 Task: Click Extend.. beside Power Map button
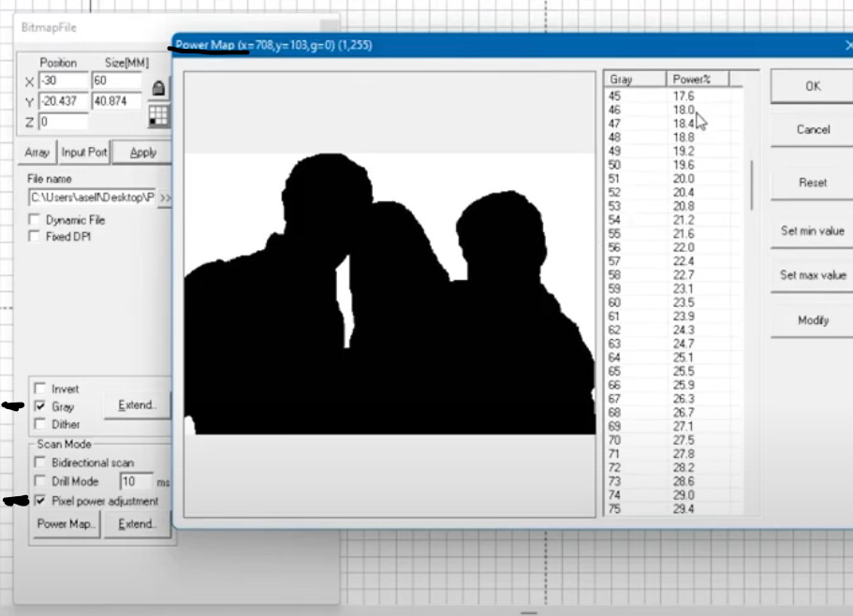tap(137, 524)
